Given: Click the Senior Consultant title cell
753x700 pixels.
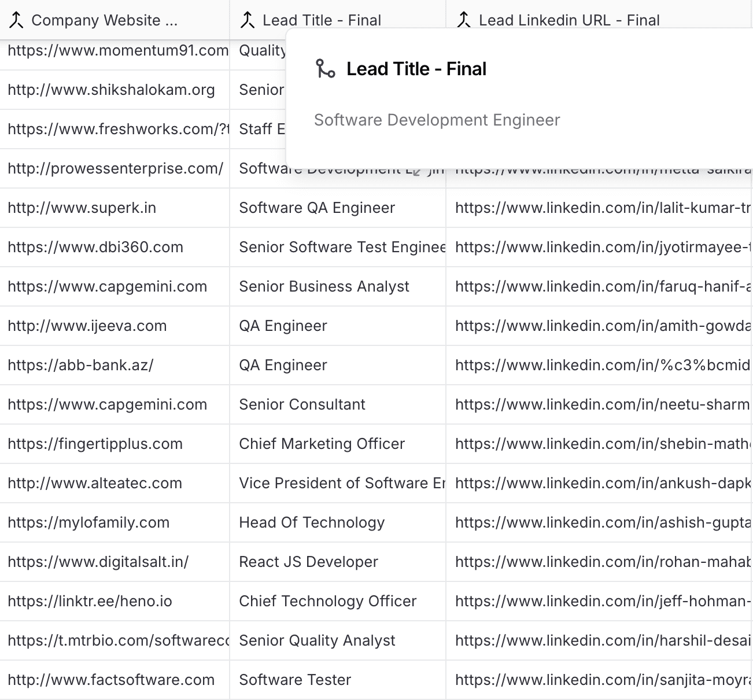Looking at the screenshot, I should 338,404.
